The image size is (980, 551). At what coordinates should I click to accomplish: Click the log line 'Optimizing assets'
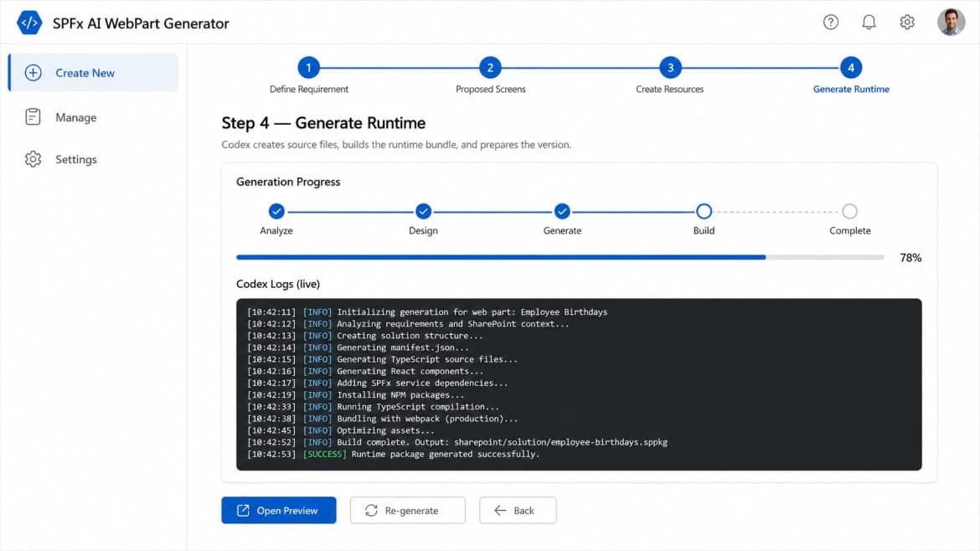(340, 430)
